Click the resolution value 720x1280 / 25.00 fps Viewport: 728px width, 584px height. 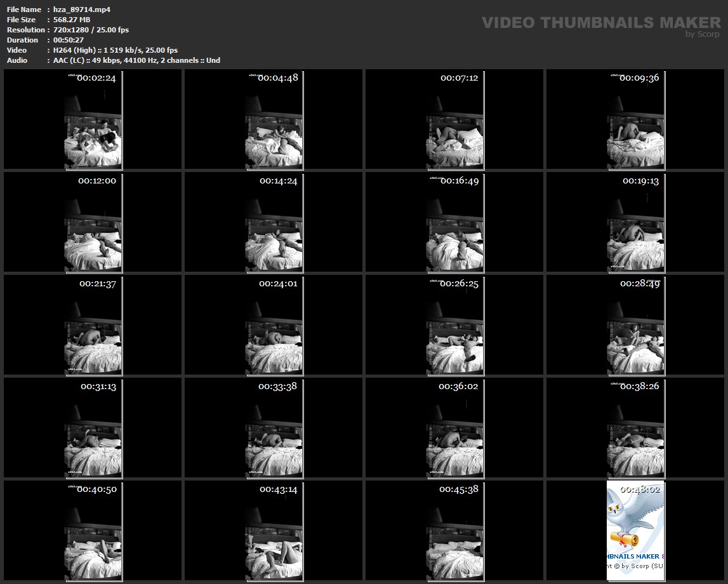91,30
